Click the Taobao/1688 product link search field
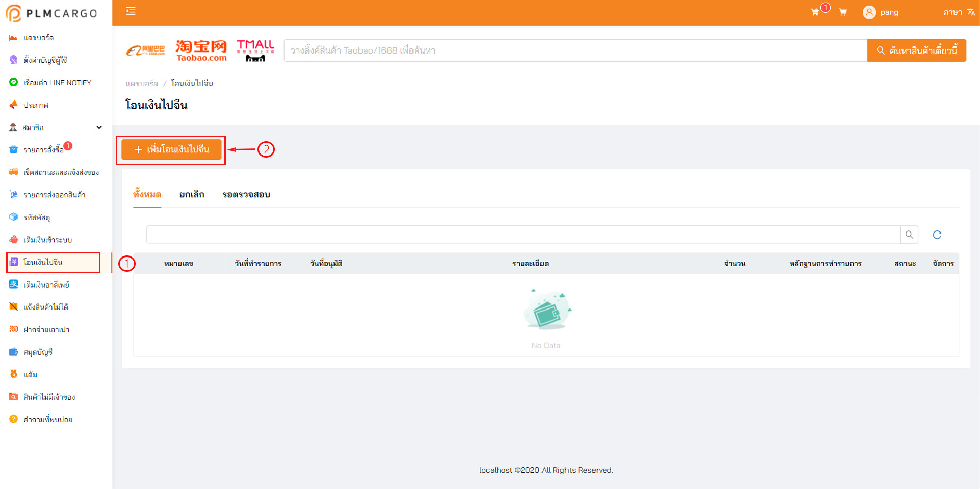The image size is (980, 489). pos(575,50)
